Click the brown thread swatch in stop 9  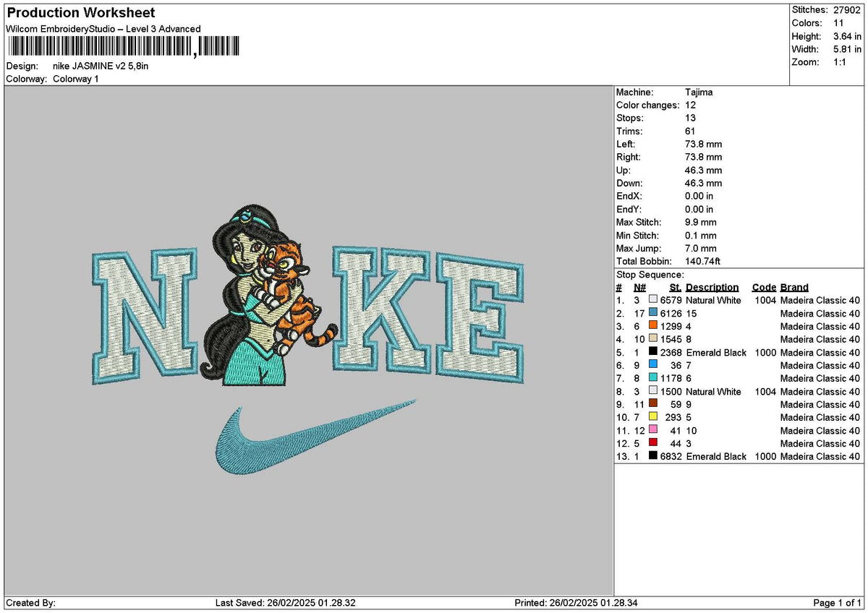(x=652, y=405)
